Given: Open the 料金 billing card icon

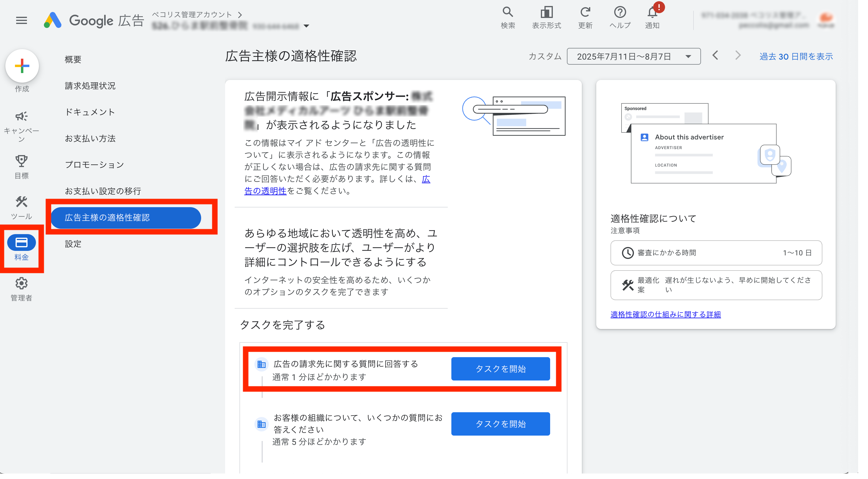Looking at the screenshot, I should pyautogui.click(x=22, y=242).
